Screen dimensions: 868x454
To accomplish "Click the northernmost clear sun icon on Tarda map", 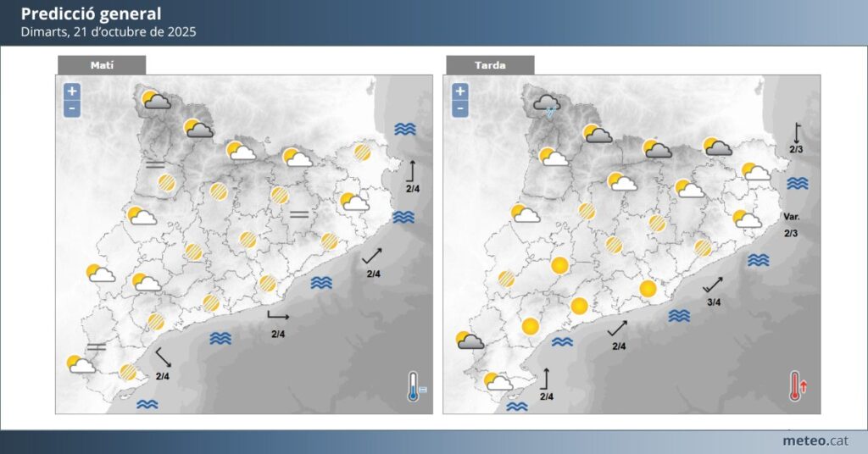I will 559,266.
